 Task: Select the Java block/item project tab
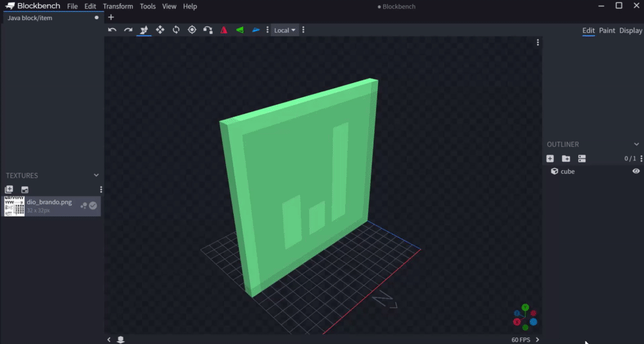point(53,17)
